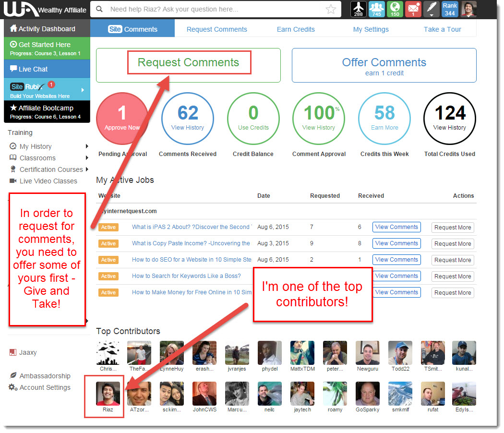
Task: Click the Live Video Classes camera icon
Action: coord(13,180)
